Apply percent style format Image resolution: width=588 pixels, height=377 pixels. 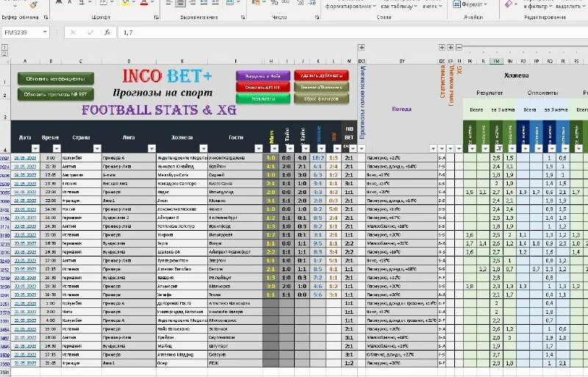(274, 3)
